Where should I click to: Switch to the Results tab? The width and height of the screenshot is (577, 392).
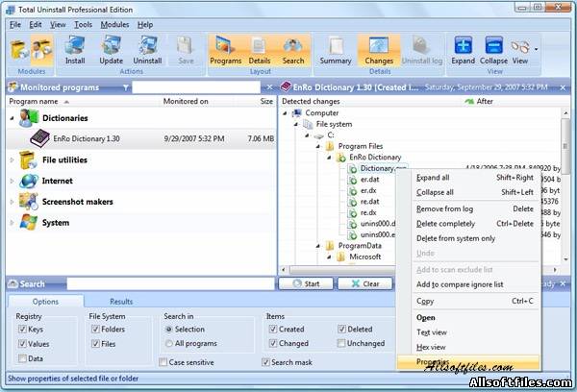tap(121, 302)
